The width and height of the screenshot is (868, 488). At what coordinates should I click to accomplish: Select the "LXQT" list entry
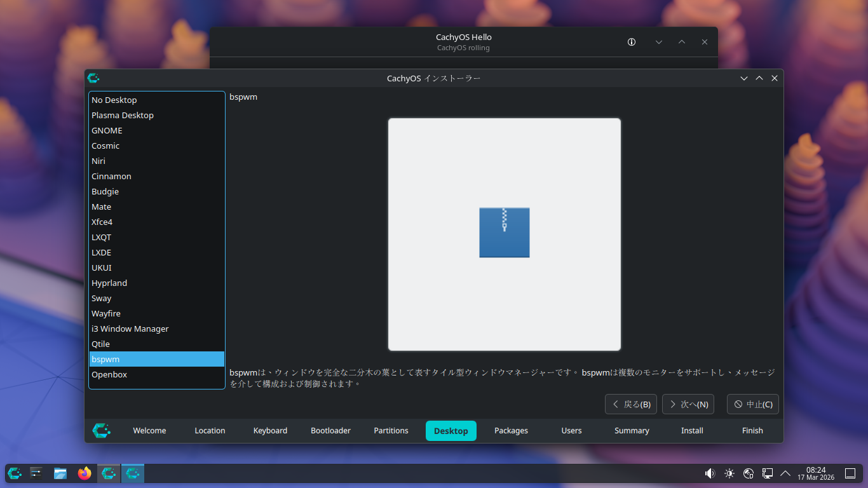[x=157, y=237]
